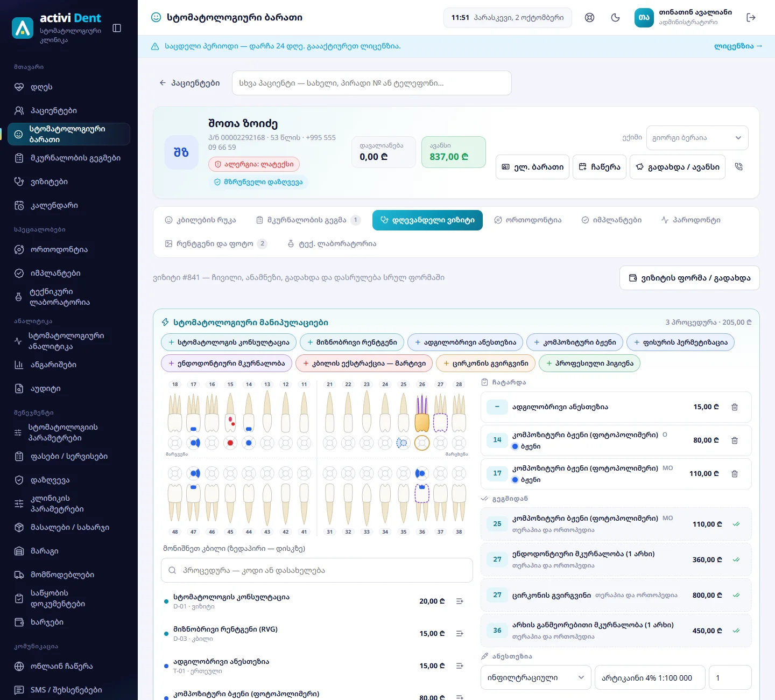Remove the tooth 14 composite filling entry
Screen dimensions: 775x700
coord(735,440)
